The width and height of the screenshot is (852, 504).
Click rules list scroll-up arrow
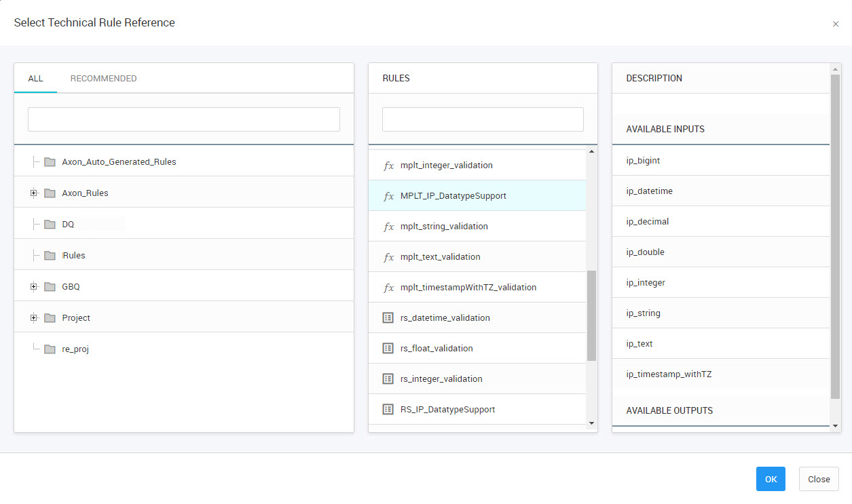coord(591,151)
